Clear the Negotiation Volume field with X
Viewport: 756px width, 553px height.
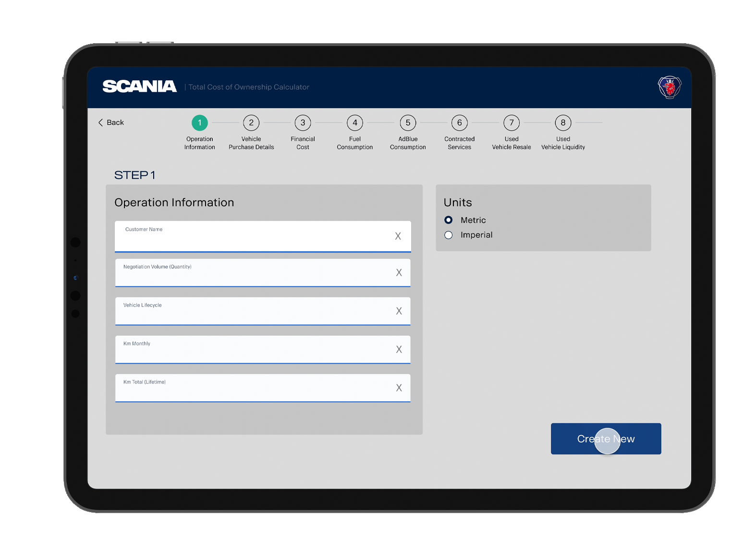[x=399, y=272]
